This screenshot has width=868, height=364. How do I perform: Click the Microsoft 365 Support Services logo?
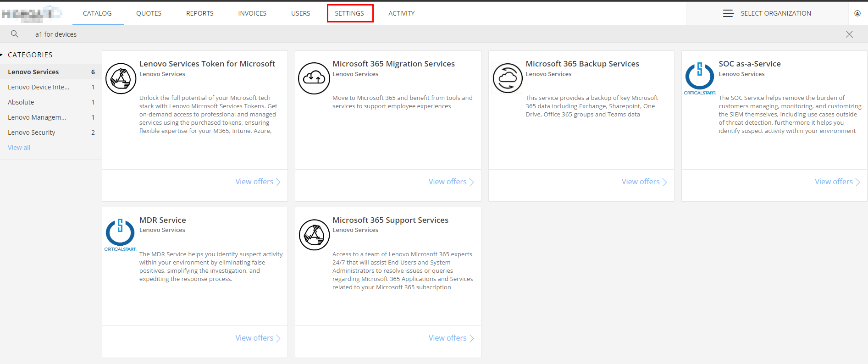[x=314, y=235]
